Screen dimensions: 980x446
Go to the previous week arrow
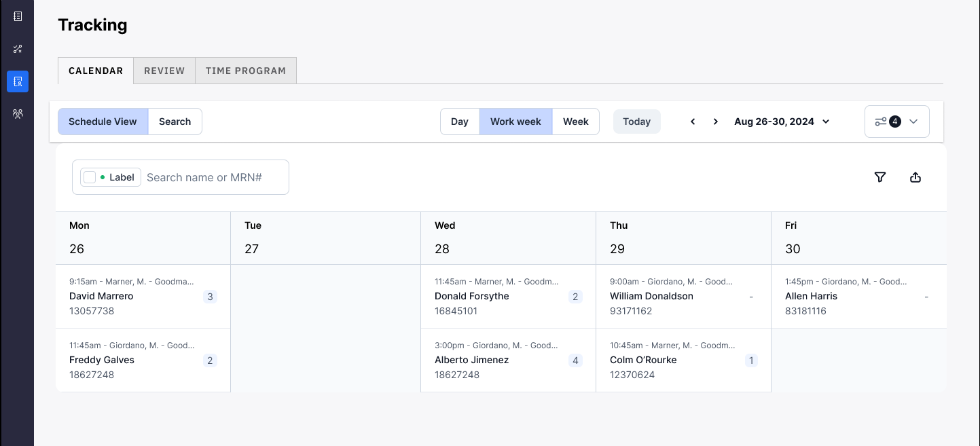693,122
